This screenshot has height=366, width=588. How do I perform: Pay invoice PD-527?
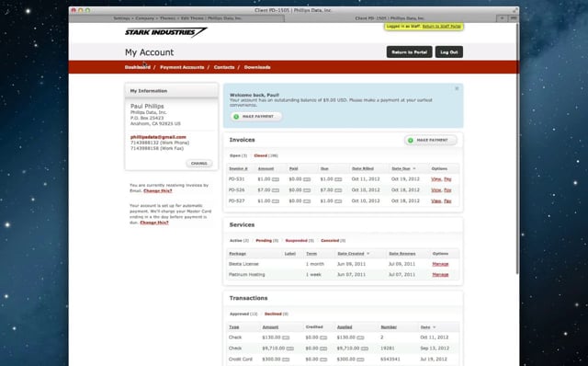coord(447,201)
